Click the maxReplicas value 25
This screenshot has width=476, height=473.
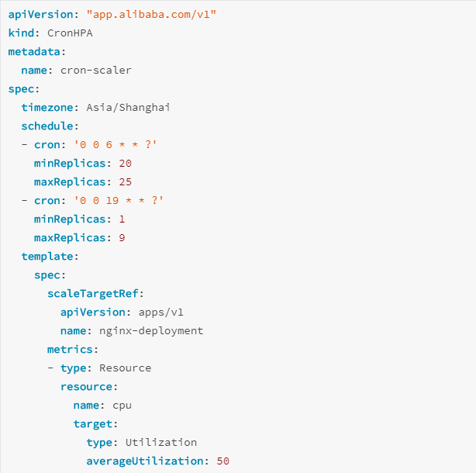126,181
